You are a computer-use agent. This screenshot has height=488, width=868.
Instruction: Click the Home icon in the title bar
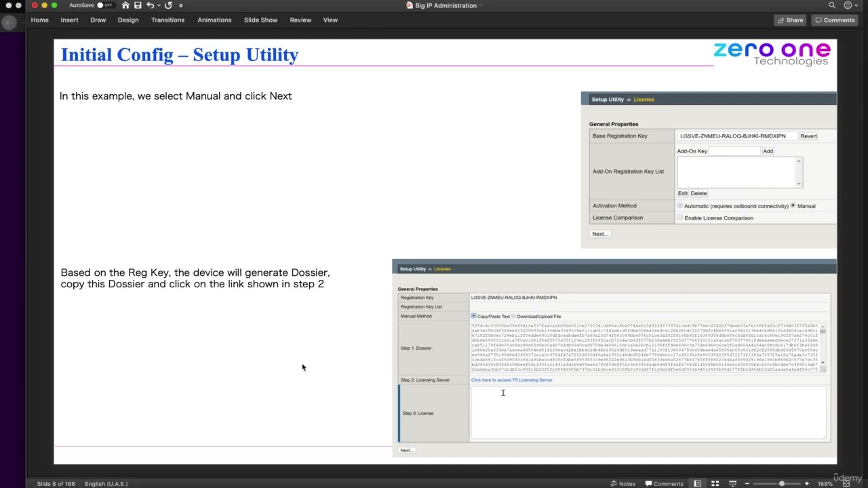pos(125,5)
